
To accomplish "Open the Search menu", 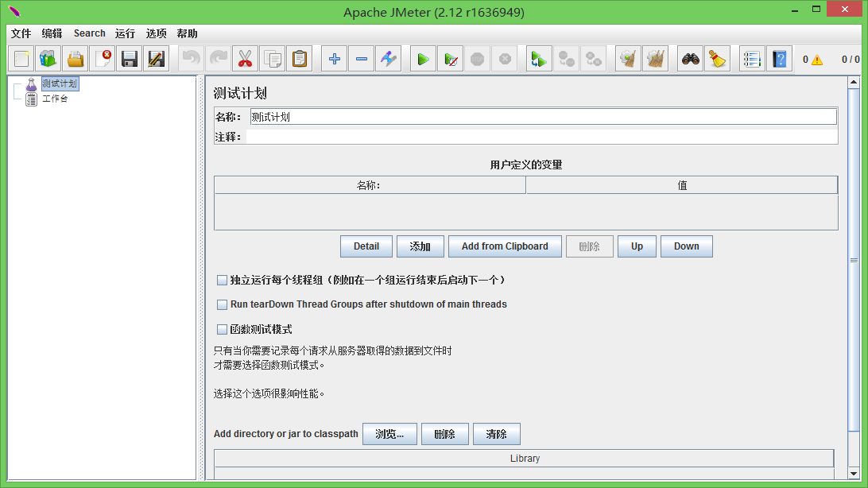I will tap(90, 33).
